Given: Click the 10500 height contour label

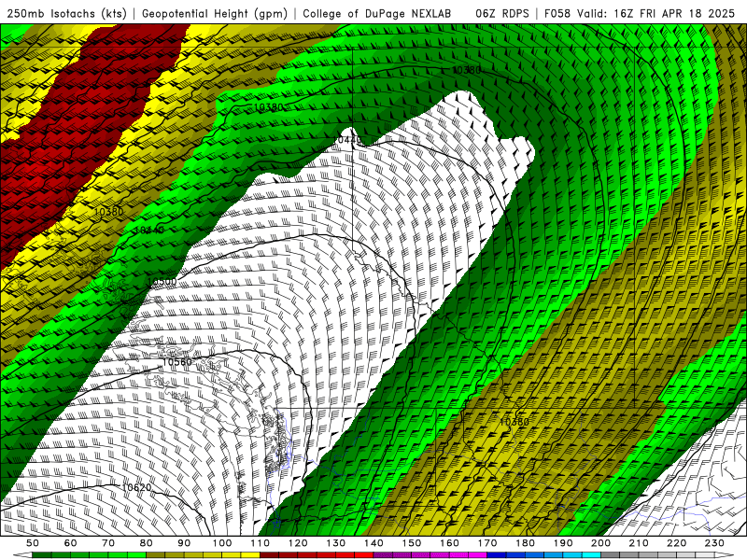Looking at the screenshot, I should tap(162, 282).
